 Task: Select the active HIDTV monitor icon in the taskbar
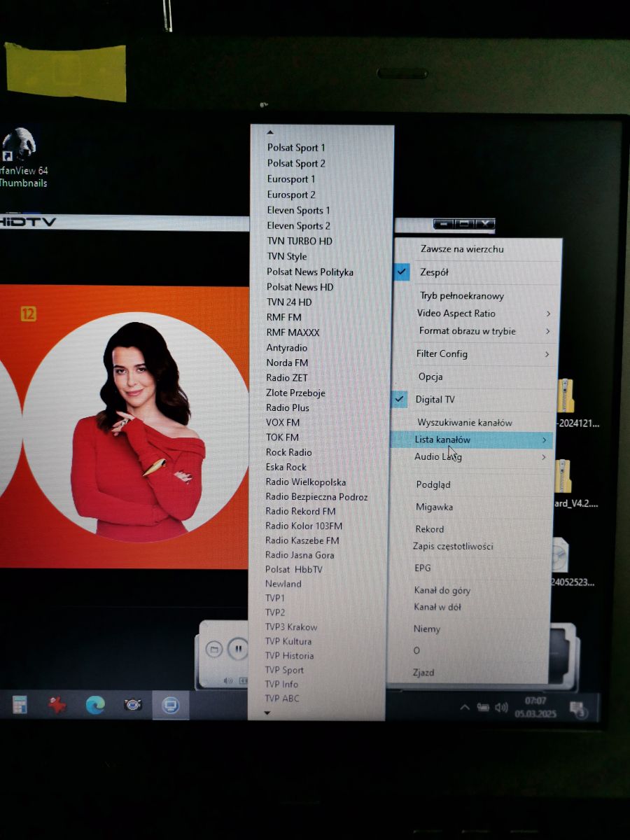click(170, 706)
